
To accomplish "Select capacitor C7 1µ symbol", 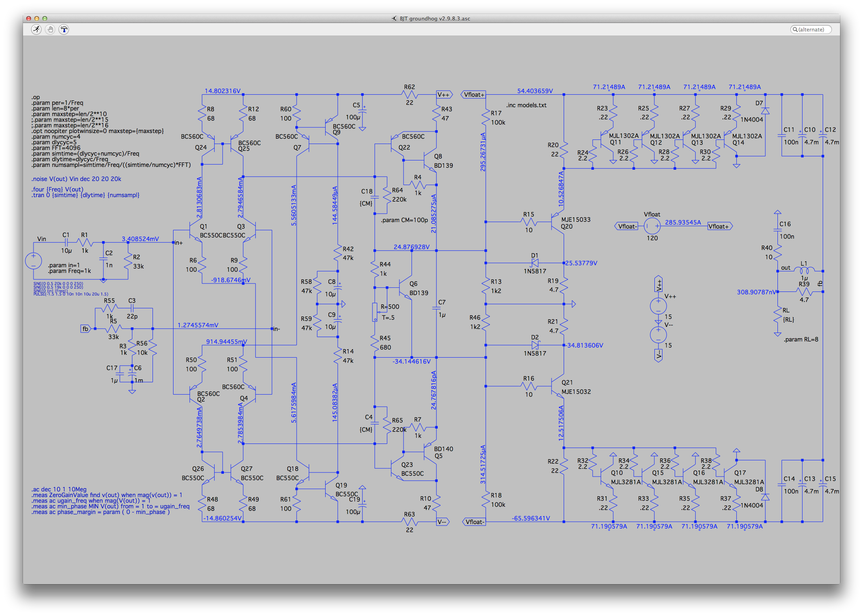I will (x=437, y=308).
